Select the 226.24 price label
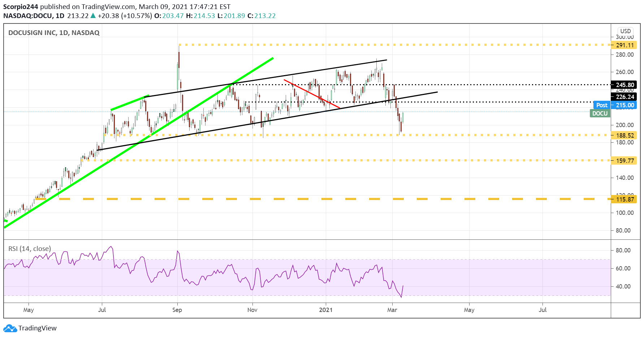This screenshot has width=644, height=338. tap(624, 97)
